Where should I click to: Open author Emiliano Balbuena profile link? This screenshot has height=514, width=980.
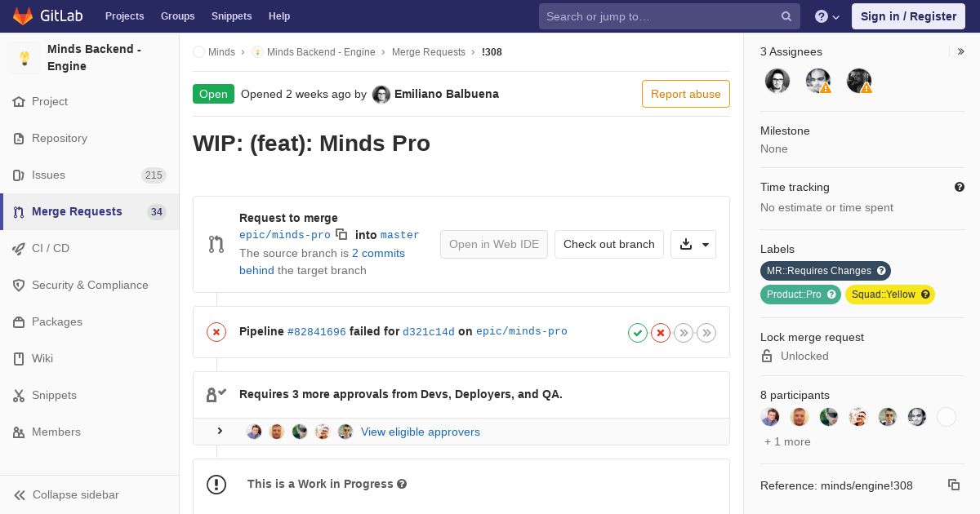coord(446,94)
